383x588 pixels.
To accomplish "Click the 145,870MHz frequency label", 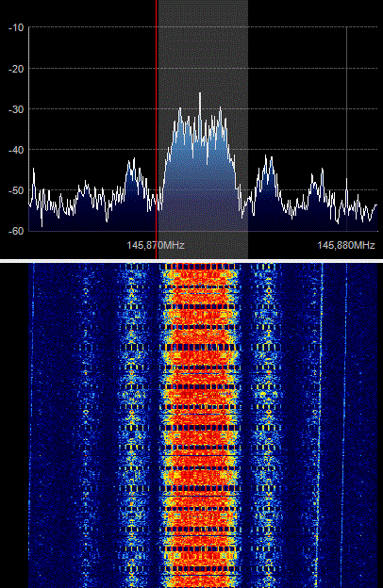I will (156, 245).
